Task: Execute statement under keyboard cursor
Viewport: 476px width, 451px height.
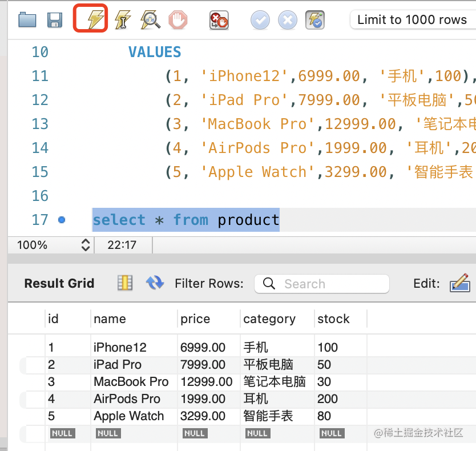Action: (x=123, y=20)
